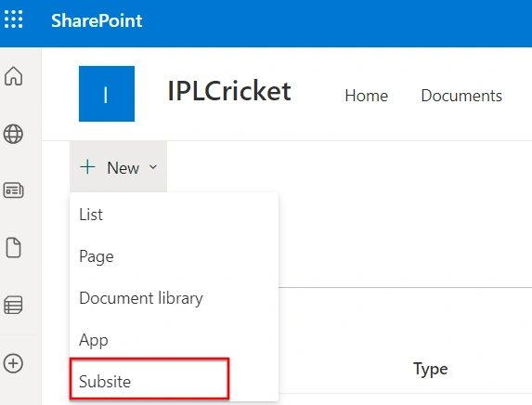Open the news feed sidebar icon
Image resolution: width=532 pixels, height=405 pixels.
click(14, 190)
